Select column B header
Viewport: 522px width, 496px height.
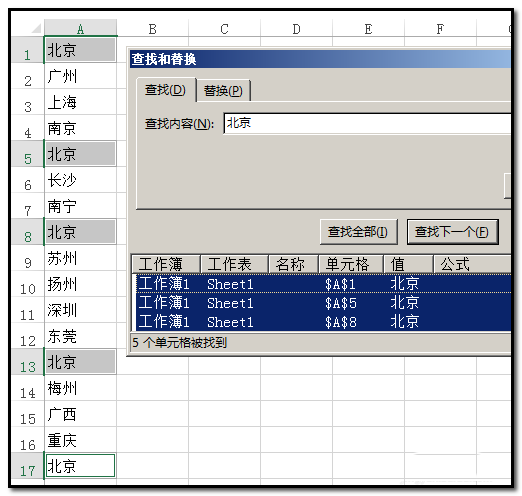pos(152,28)
